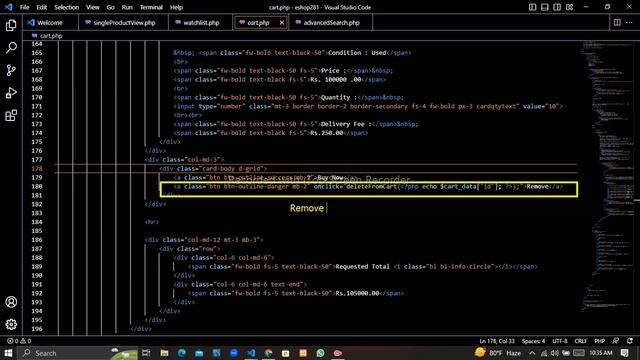The image size is (640, 360).
Task: Open the Help menu
Action: [x=176, y=7]
